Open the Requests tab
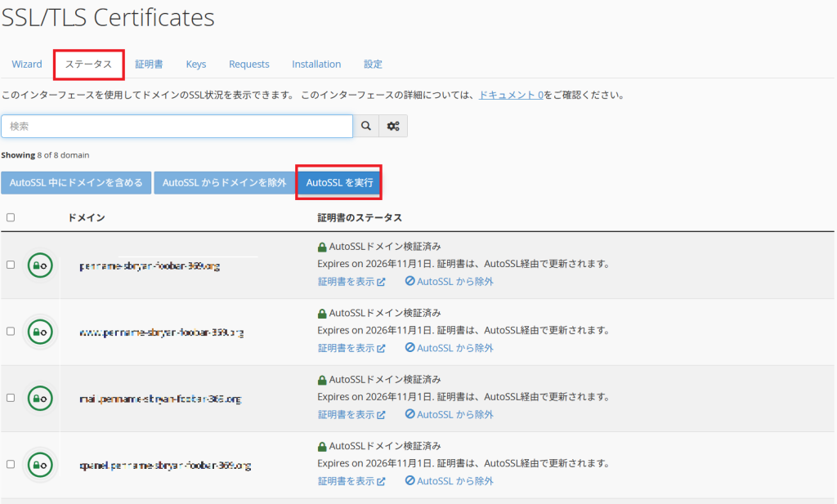 click(249, 64)
